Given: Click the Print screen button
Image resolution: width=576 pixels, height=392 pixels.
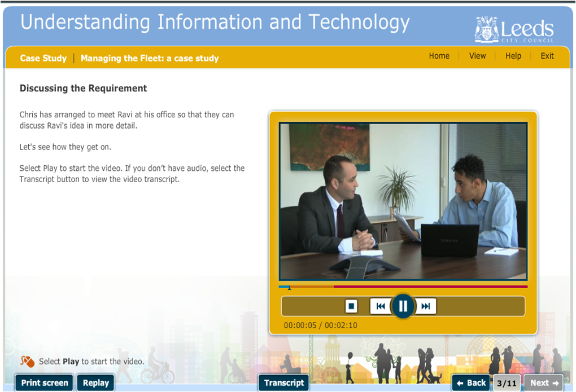Looking at the screenshot, I should [44, 383].
